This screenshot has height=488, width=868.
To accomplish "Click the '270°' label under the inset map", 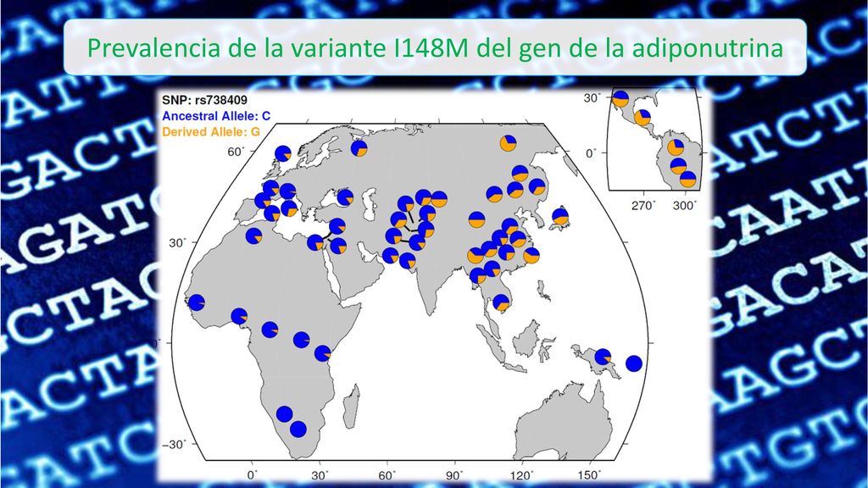I will click(645, 206).
